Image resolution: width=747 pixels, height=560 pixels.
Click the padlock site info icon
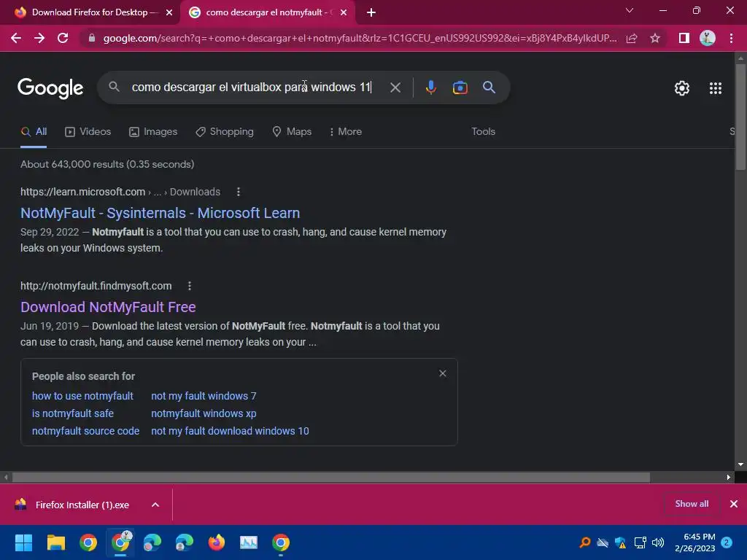click(x=92, y=38)
